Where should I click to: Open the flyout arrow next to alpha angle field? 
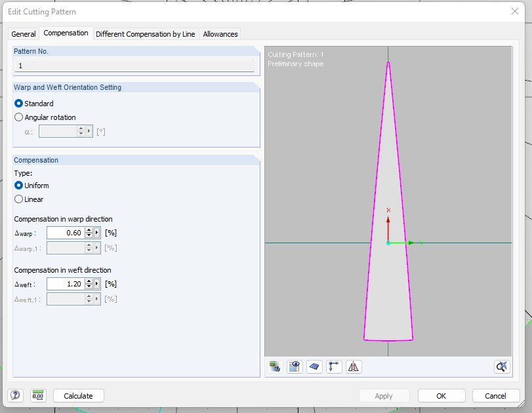tap(89, 131)
